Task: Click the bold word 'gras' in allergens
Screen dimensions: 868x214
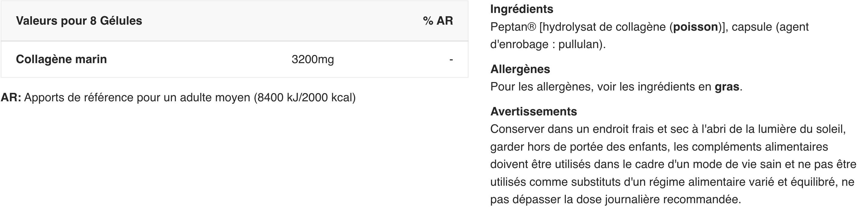Action: click(x=727, y=87)
